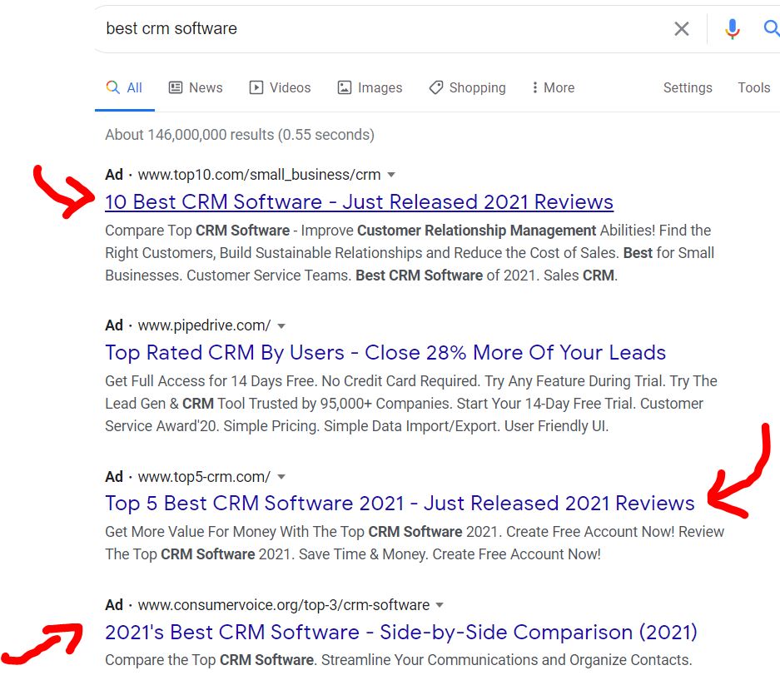Click the www.top5-crm.com/ URL text

coord(205,477)
